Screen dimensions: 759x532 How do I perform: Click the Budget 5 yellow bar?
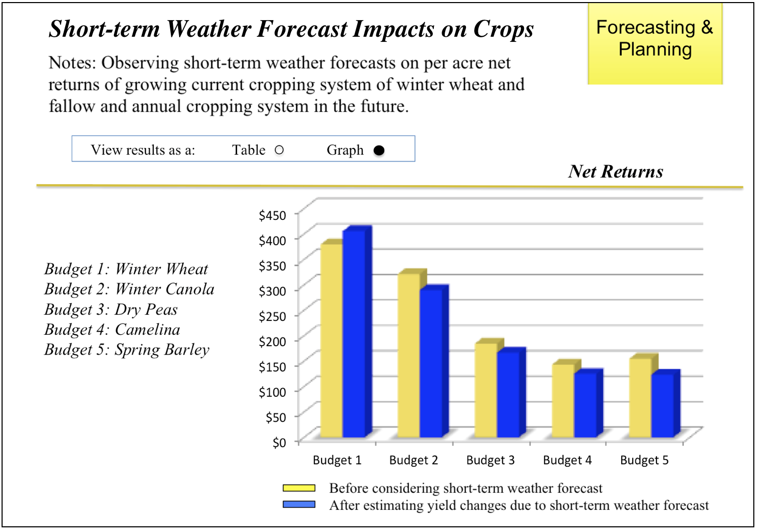pos(640,398)
